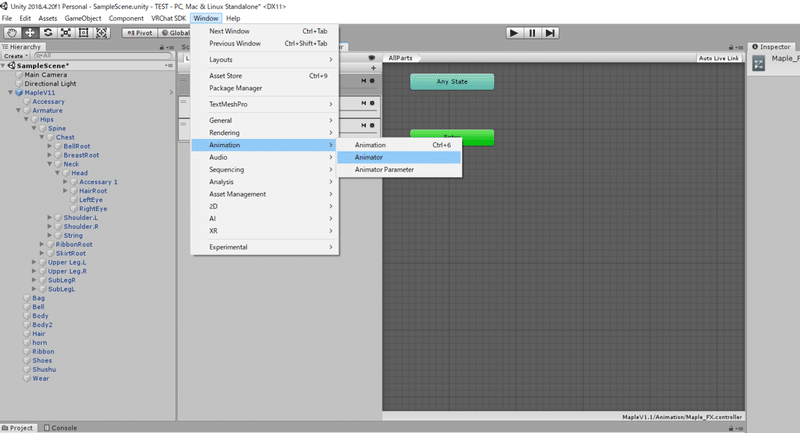Select the Rect tool in toolbar

point(84,33)
